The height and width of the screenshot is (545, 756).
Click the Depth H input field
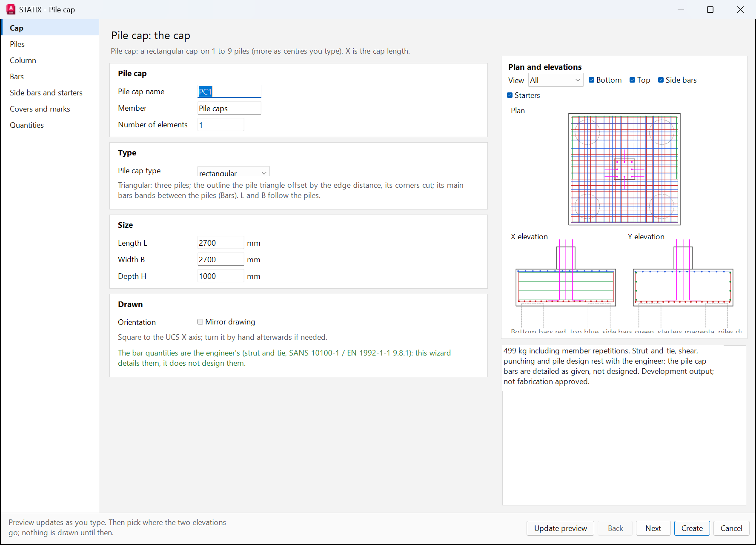(220, 276)
